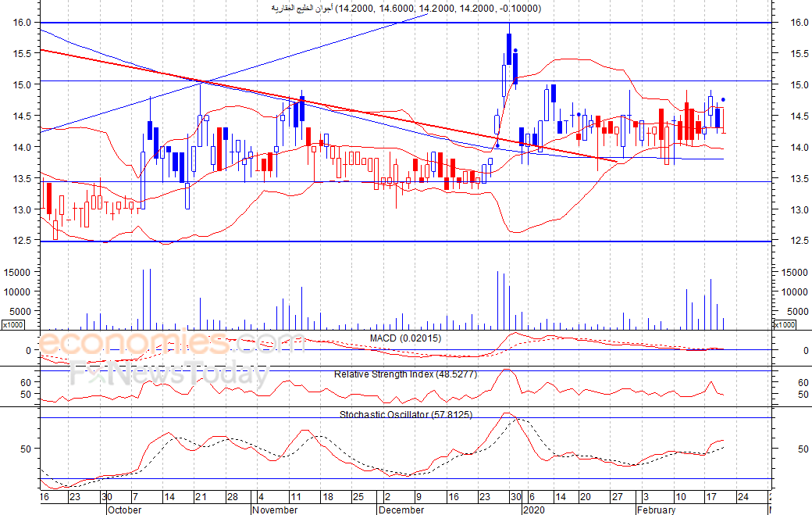The width and height of the screenshot is (812, 515).
Task: Click the date label 2 in December
Action: coord(387,497)
